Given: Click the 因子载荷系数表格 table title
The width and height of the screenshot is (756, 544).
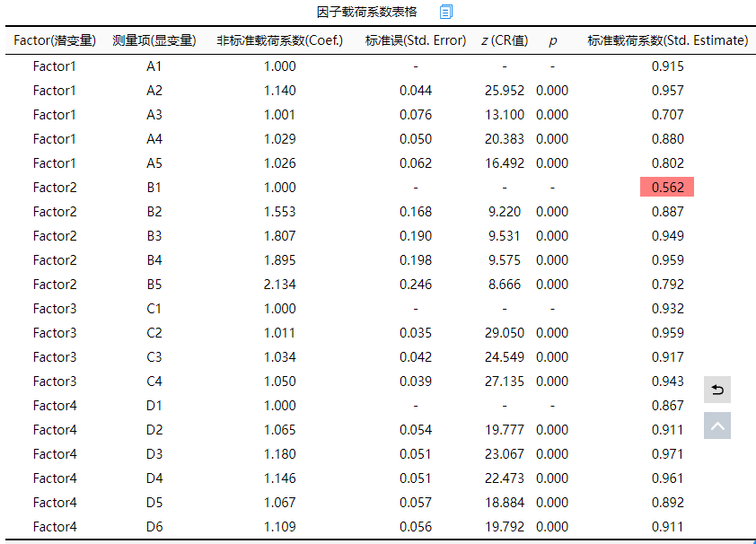Looking at the screenshot, I should tap(366, 12).
